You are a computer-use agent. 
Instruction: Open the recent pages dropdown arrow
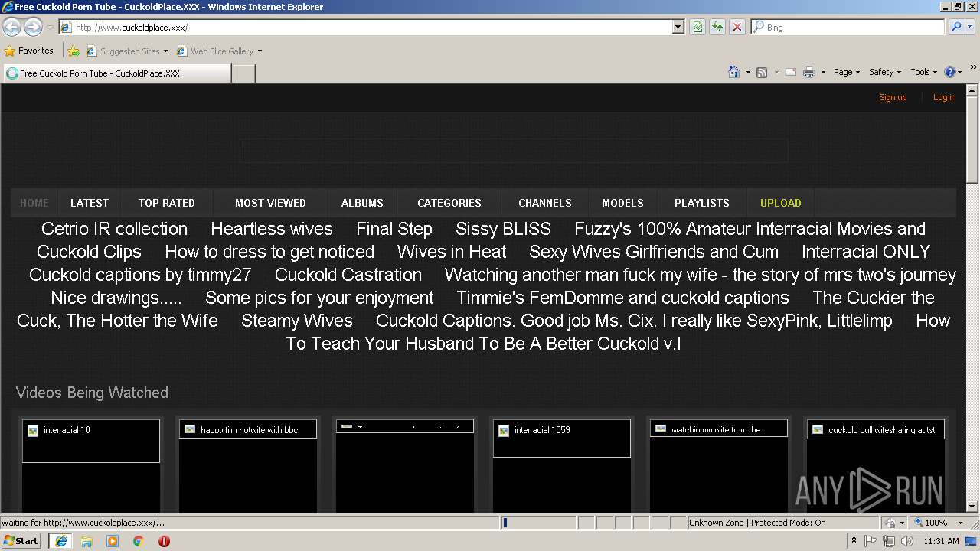click(50, 28)
